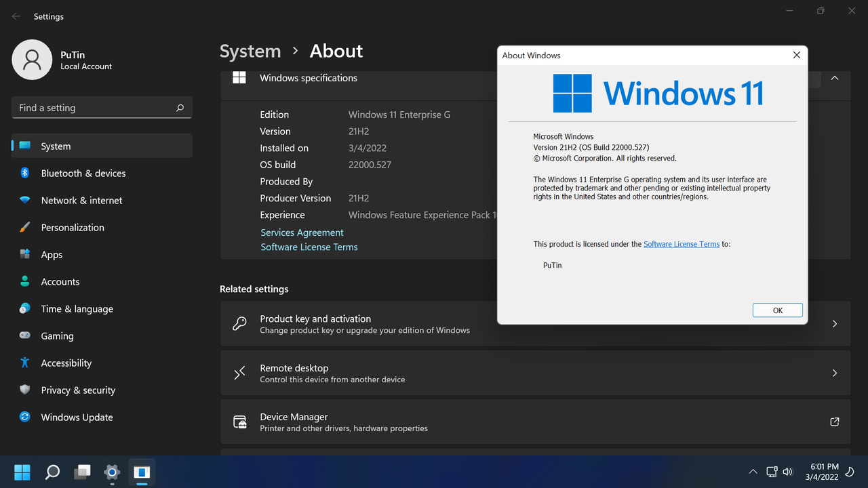Click OK in About Windows dialog

(778, 310)
